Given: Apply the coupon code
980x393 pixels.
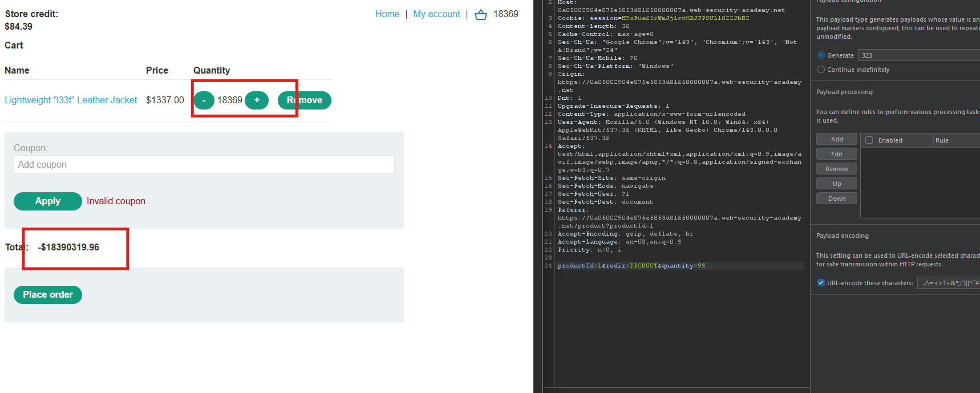Looking at the screenshot, I should 48,201.
